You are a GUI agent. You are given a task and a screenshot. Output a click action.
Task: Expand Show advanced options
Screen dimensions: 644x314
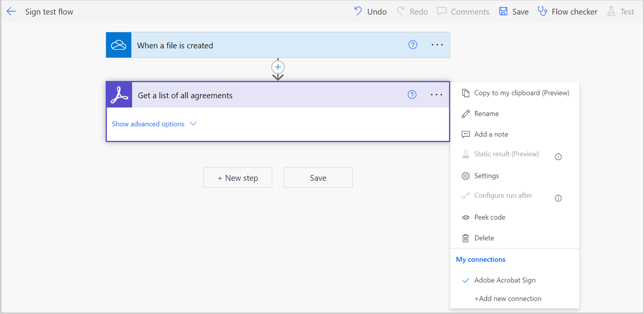[x=154, y=124]
